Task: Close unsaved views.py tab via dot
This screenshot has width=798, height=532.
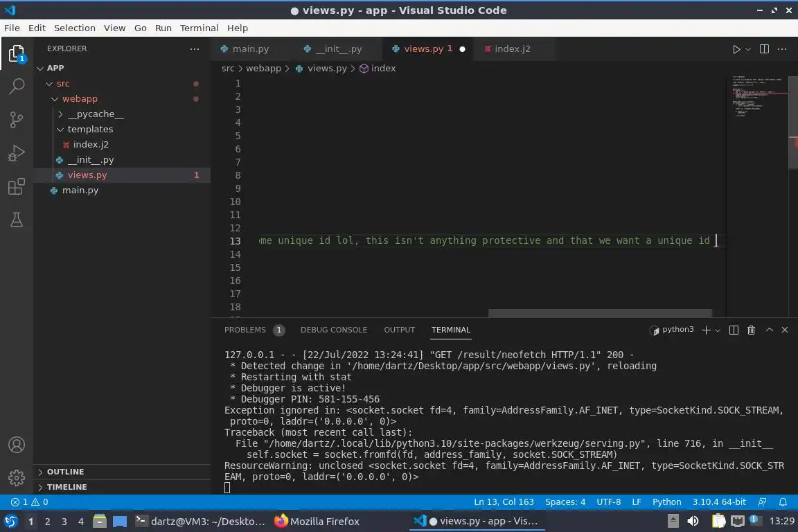Action: pos(462,49)
